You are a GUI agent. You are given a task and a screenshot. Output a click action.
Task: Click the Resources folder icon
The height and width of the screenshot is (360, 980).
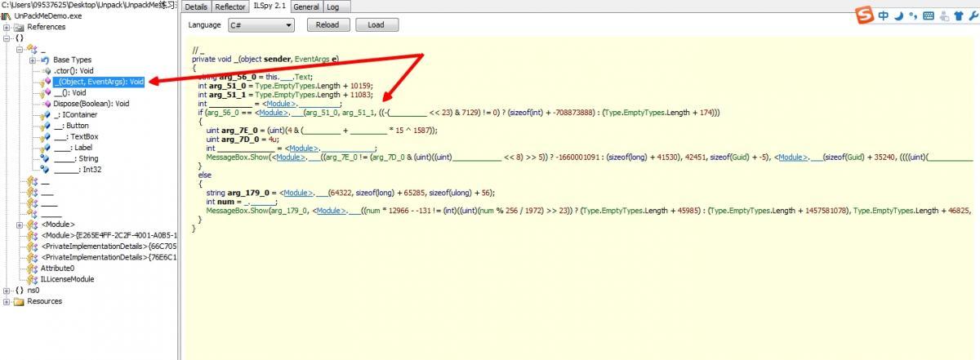tap(18, 301)
